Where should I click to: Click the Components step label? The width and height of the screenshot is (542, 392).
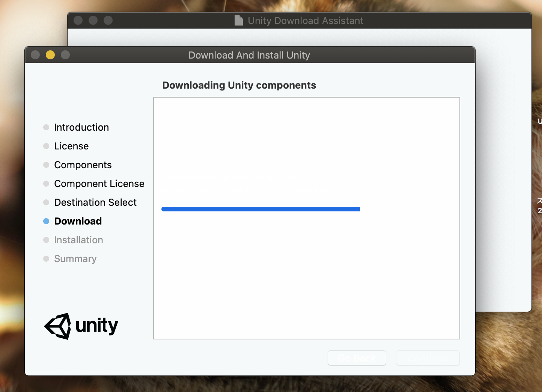83,165
